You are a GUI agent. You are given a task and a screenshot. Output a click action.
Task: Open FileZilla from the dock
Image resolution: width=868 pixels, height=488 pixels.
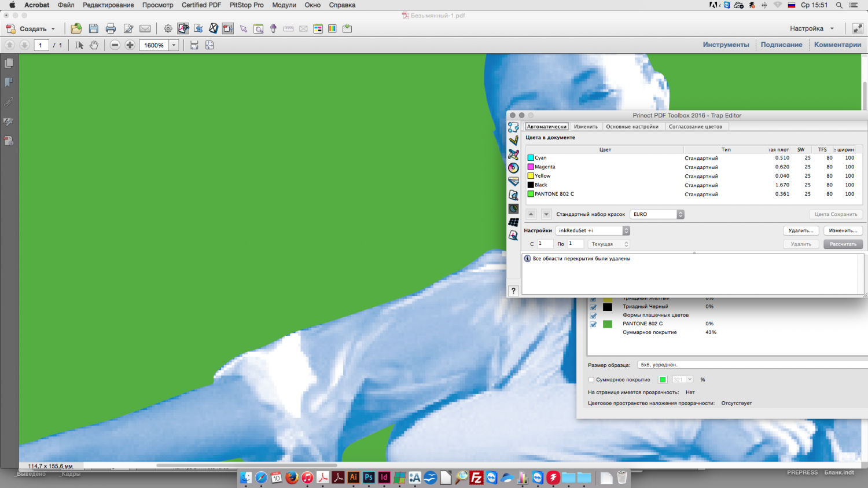coord(476,478)
